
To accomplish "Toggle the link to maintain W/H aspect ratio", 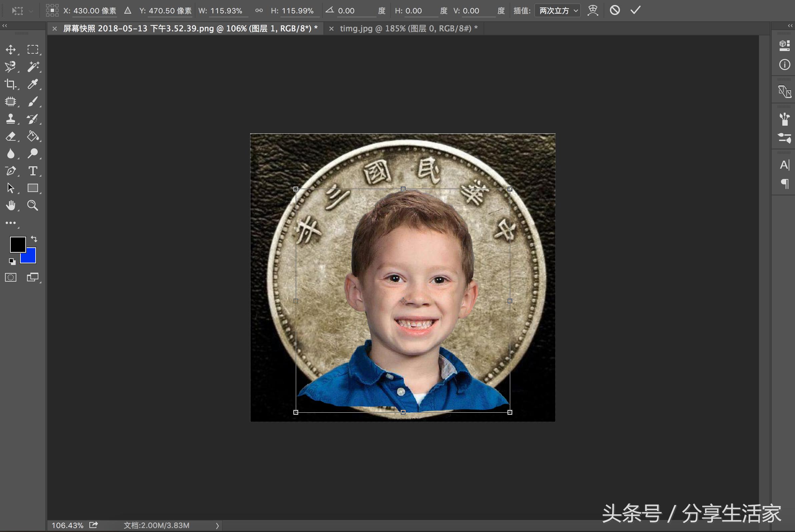I will [259, 11].
